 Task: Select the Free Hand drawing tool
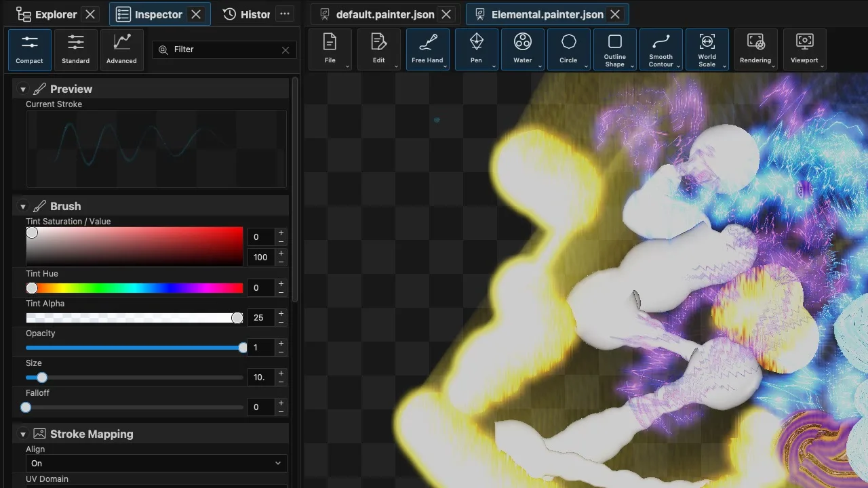tap(427, 49)
